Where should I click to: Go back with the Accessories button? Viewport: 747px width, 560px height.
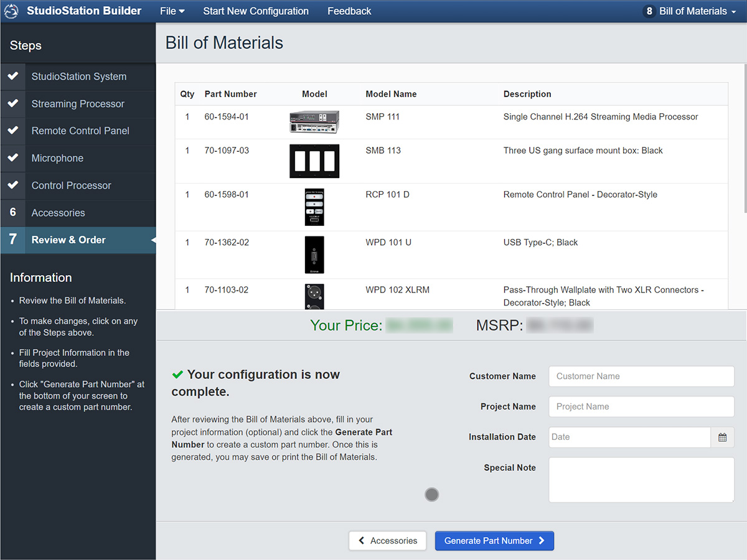(x=387, y=541)
